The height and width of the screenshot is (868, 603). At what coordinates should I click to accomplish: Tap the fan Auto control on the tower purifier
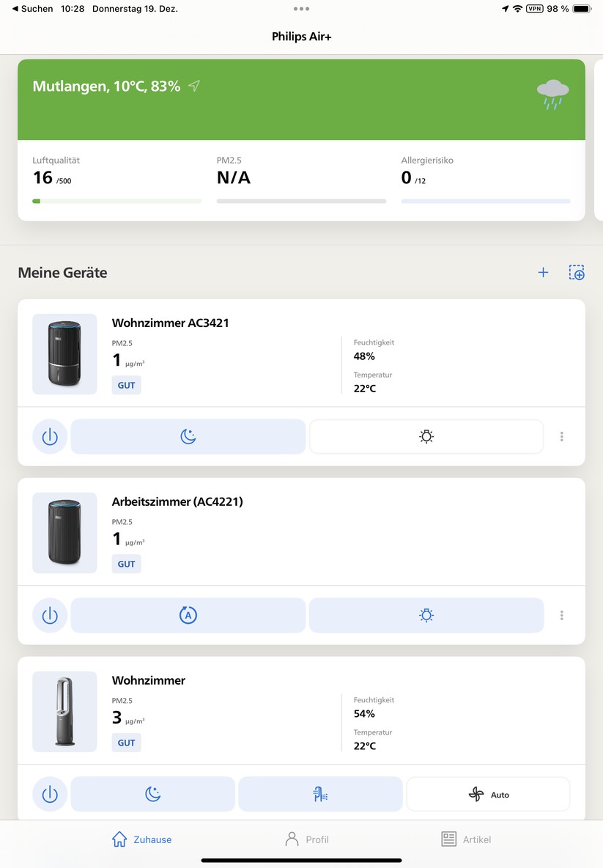[x=488, y=793]
